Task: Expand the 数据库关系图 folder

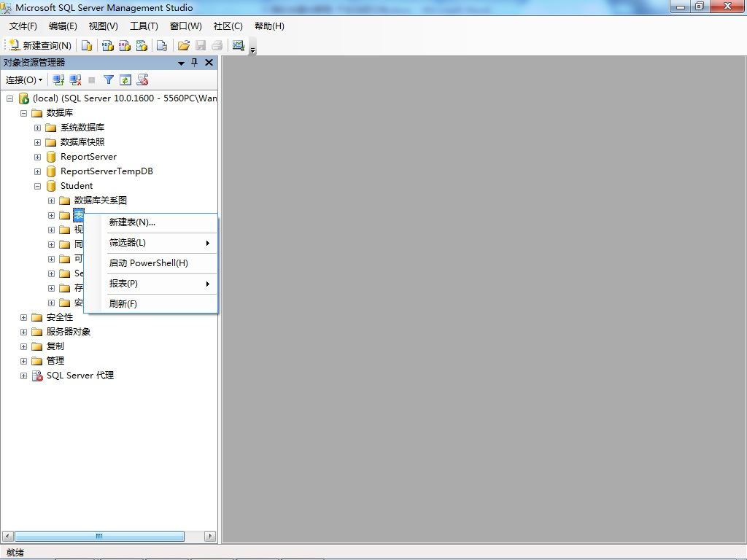Action: click(x=52, y=201)
